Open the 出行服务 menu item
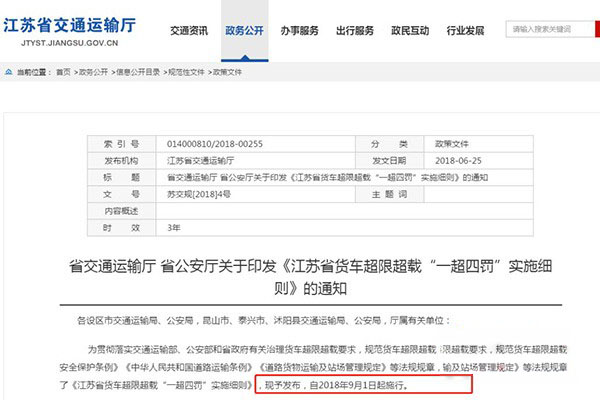 tap(357, 32)
